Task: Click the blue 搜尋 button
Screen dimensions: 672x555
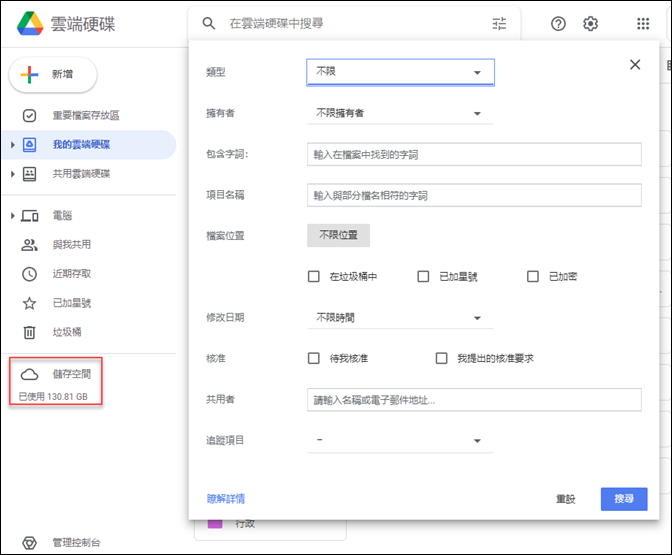Action: click(x=624, y=499)
